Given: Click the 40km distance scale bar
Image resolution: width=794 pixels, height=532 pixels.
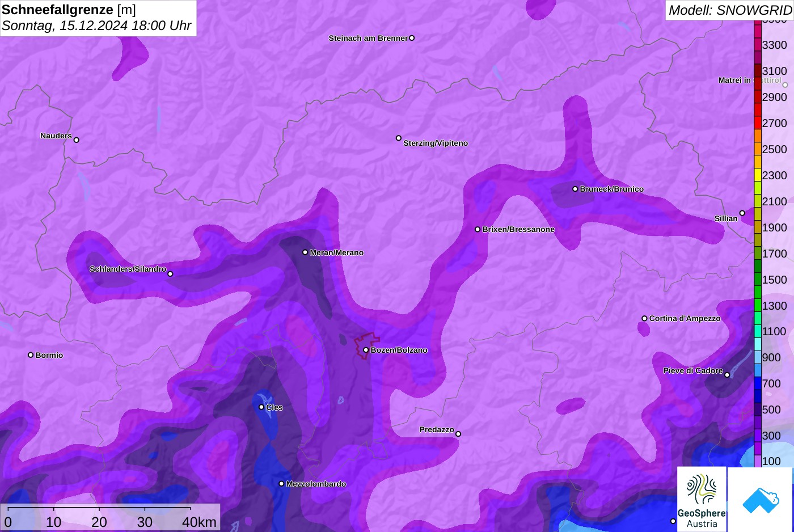Looking at the screenshot, I should coord(99,508).
